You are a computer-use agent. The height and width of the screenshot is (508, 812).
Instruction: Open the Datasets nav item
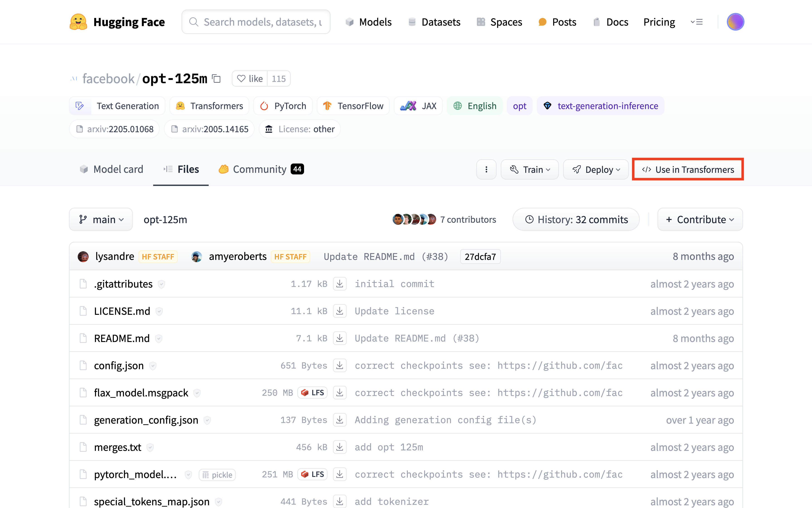pyautogui.click(x=434, y=22)
